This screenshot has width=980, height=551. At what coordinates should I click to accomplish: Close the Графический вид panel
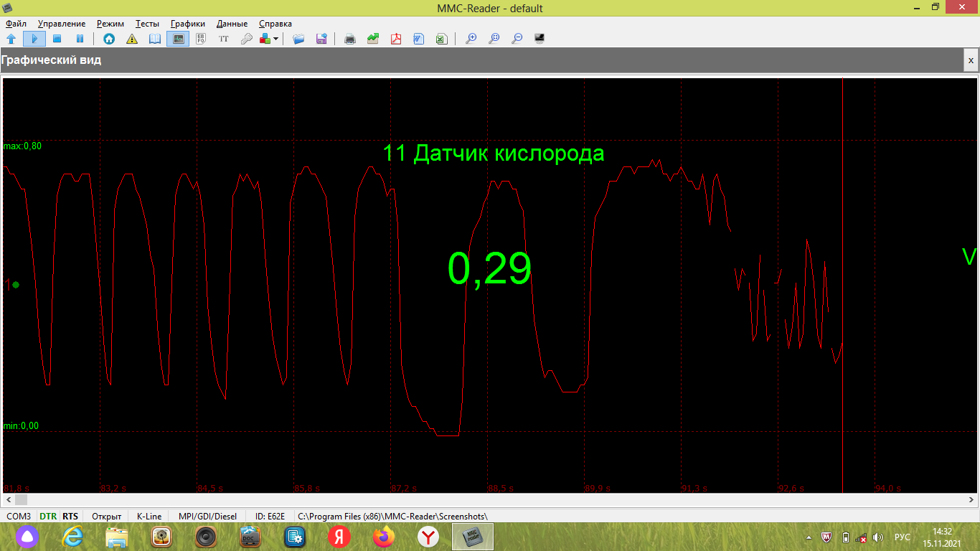coord(971,61)
